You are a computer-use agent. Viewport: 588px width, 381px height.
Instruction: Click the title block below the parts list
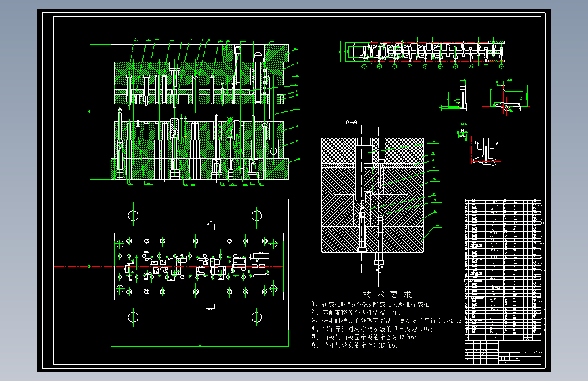(503, 353)
